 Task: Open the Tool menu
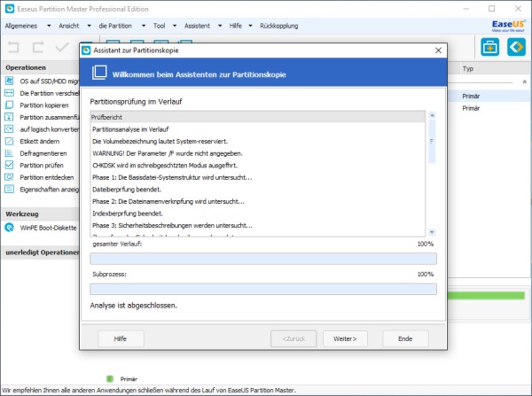159,26
